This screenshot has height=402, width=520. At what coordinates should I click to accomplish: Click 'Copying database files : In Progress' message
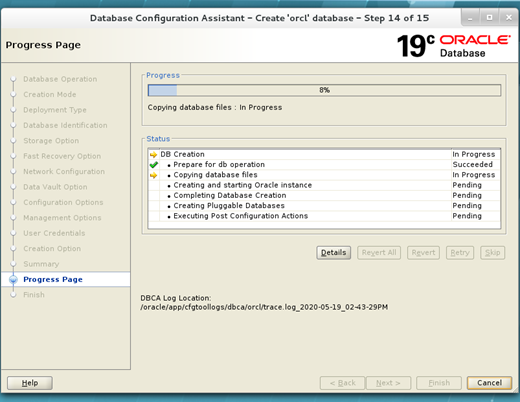[215, 107]
